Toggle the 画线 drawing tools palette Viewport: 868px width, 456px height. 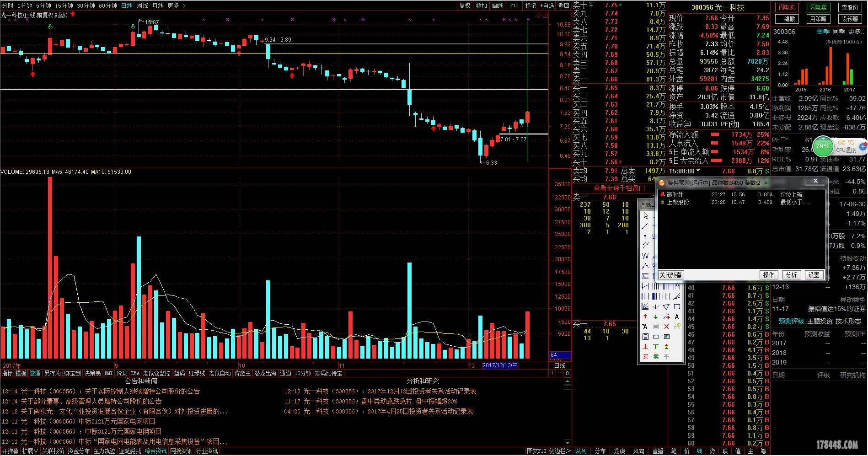pos(498,5)
